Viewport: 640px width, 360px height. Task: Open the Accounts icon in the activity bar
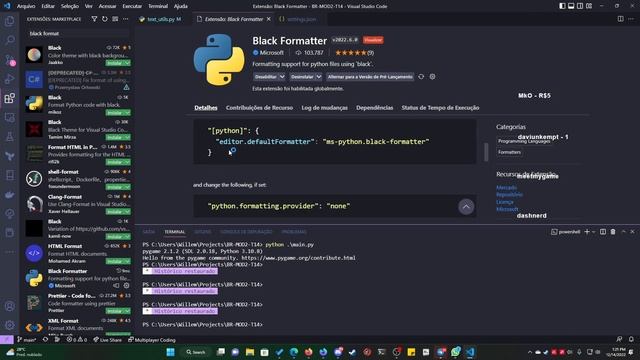tap(9, 306)
